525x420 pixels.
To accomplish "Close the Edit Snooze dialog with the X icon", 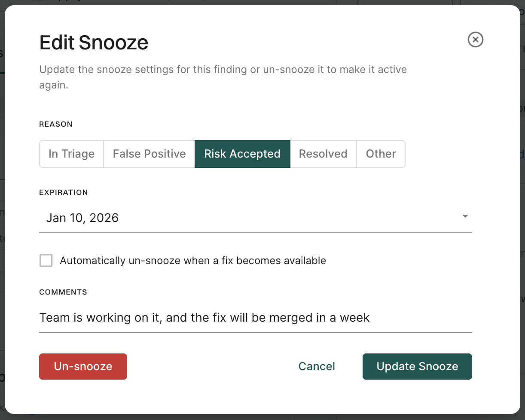I will tap(475, 40).
